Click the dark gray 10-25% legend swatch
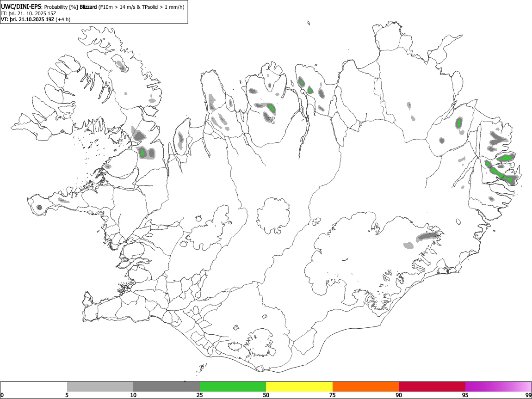 point(167,387)
